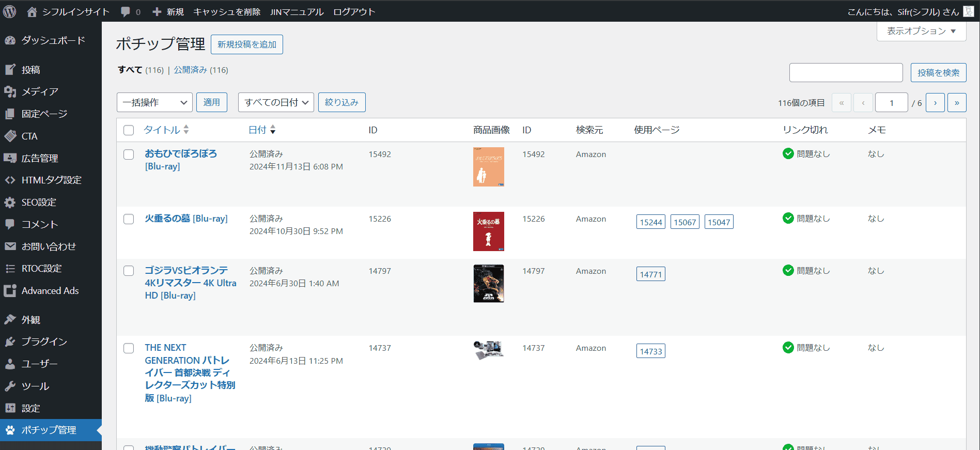Check the box for 火垂るの墓 [Blu-ray]

point(129,219)
